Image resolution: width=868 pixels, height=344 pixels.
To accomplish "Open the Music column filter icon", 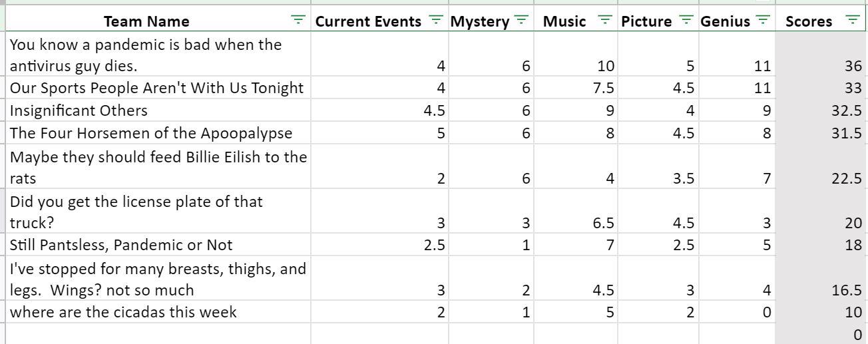I will click(x=605, y=21).
